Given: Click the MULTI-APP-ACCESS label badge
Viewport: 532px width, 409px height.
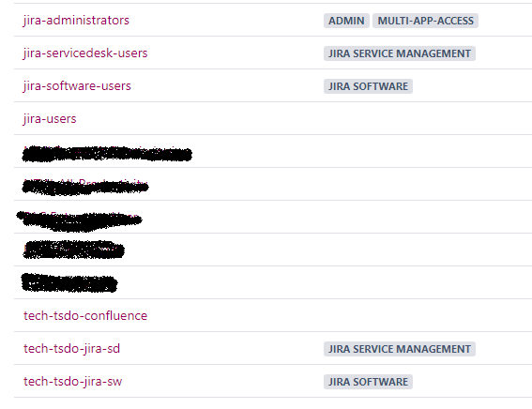Looking at the screenshot, I should (x=425, y=21).
